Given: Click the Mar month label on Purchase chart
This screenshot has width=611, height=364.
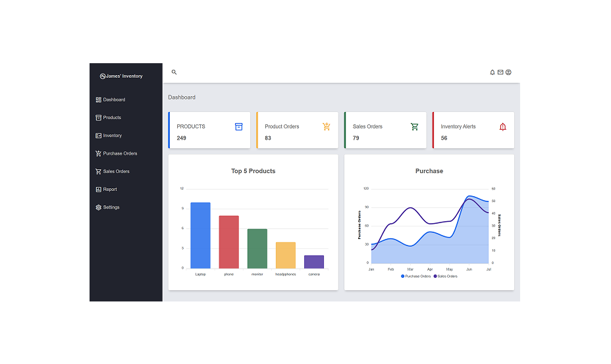Looking at the screenshot, I should click(410, 269).
